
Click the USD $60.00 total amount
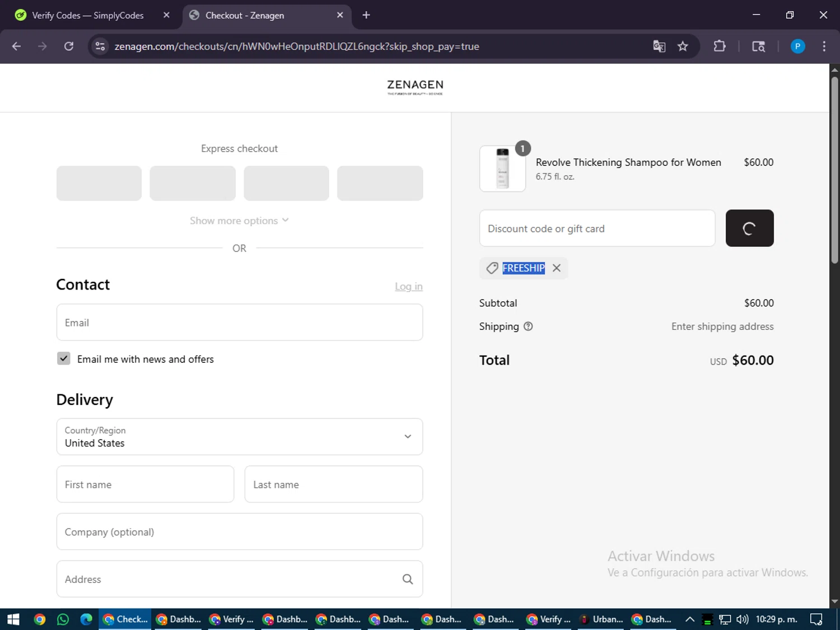[741, 360]
